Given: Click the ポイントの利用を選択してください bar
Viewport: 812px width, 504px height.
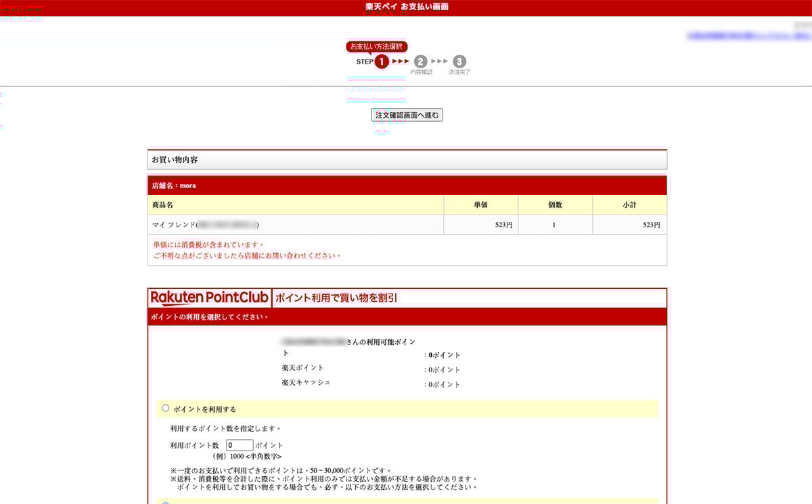Looking at the screenshot, I should tap(407, 317).
